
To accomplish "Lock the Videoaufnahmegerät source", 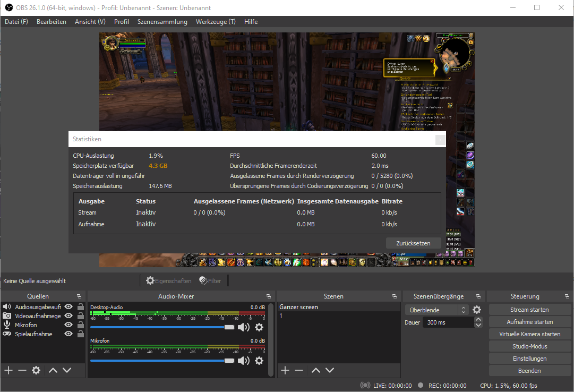I will click(x=81, y=316).
